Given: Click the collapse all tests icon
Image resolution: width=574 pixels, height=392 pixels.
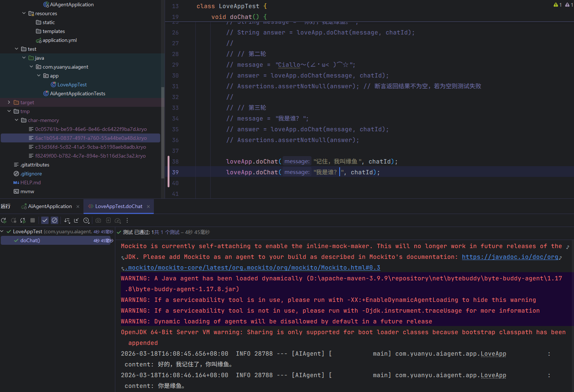Looking at the screenshot, I should pyautogui.click(x=76, y=220).
